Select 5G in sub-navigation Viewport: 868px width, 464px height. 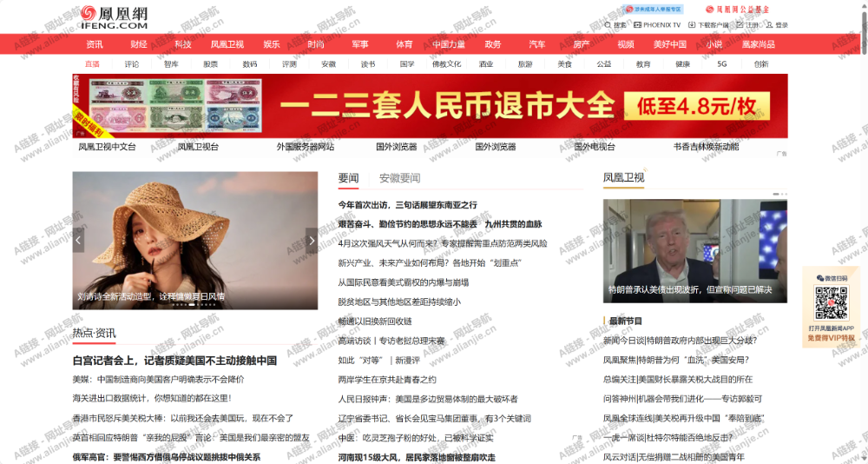coord(722,63)
